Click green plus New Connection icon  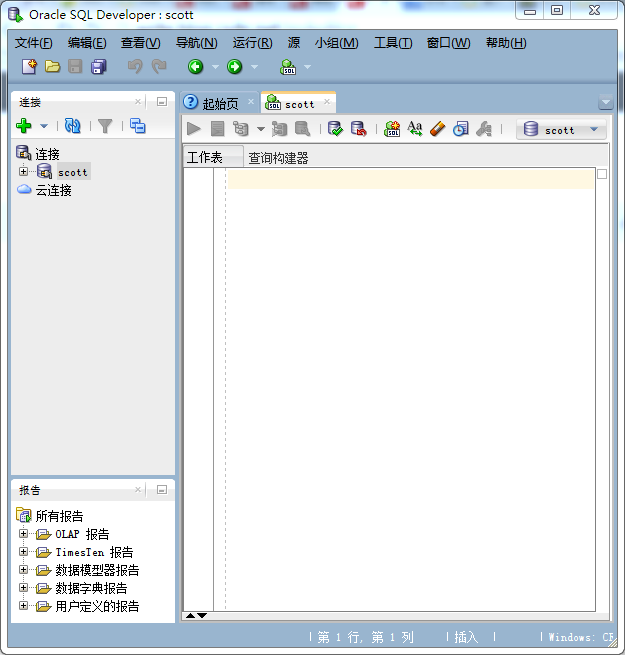click(24, 126)
